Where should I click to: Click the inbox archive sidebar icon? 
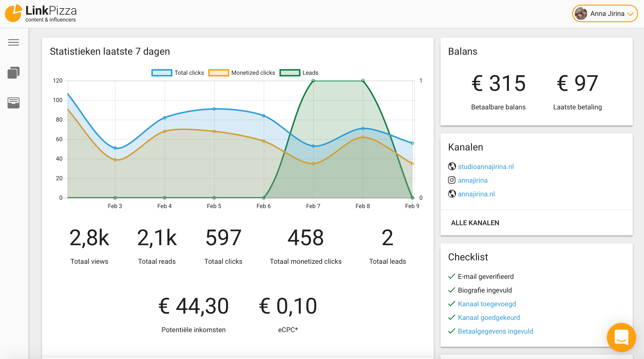click(x=13, y=103)
